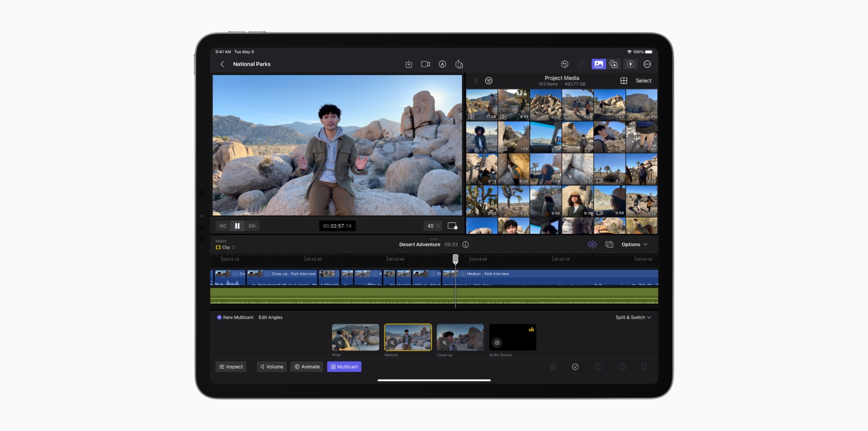Viewport: 868px width, 431px height.
Task: Tap New Multicam button
Action: click(235, 318)
